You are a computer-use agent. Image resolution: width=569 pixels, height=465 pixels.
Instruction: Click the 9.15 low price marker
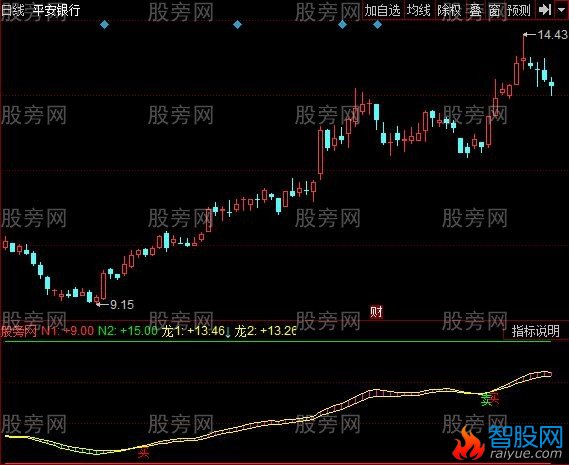click(x=122, y=305)
